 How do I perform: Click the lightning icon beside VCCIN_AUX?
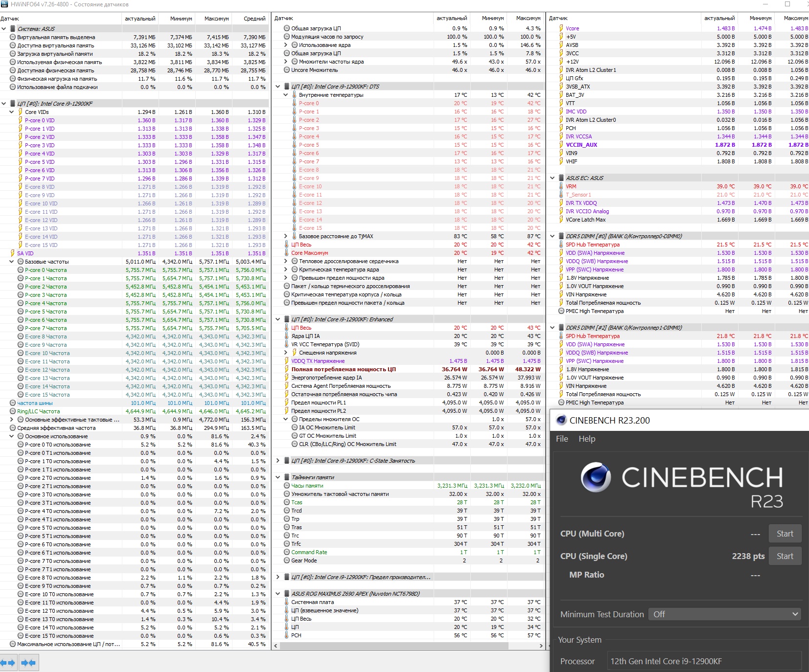[x=561, y=145]
